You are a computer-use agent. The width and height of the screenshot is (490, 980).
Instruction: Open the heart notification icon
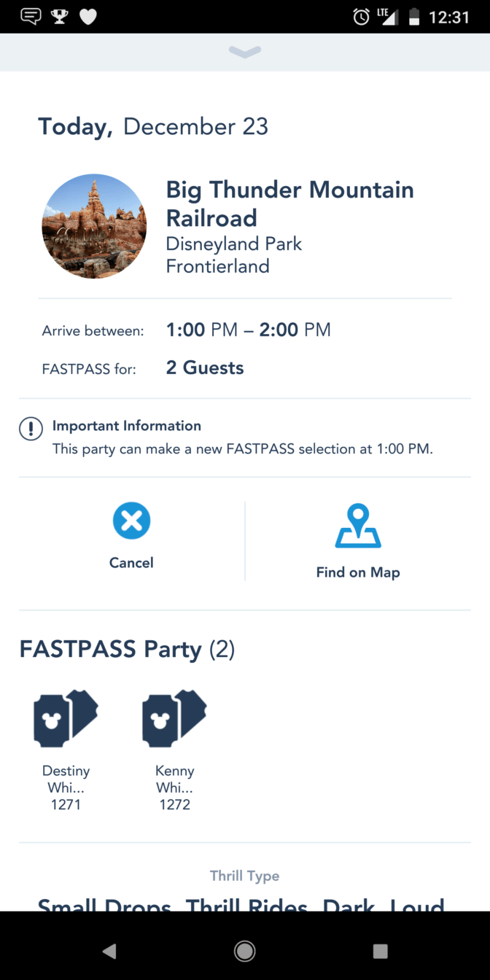88,17
